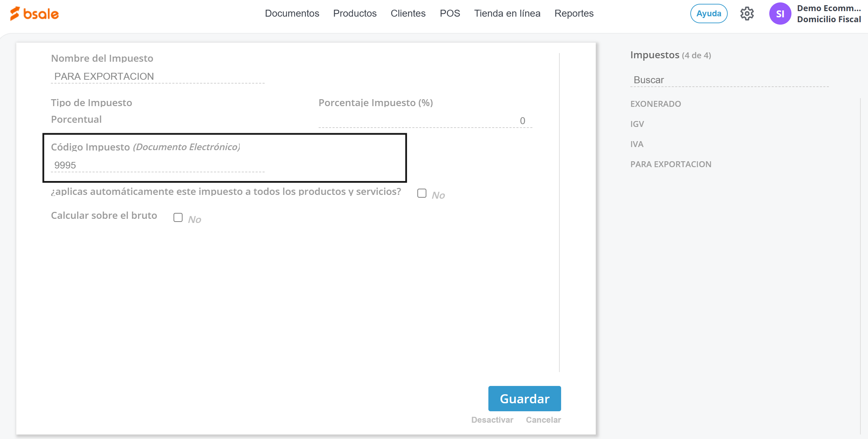868x439 pixels.
Task: Open the POS menu item
Action: click(x=450, y=14)
